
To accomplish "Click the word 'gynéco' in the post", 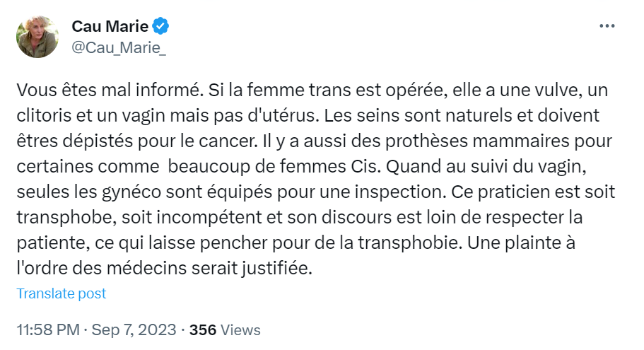I will click(x=131, y=192).
